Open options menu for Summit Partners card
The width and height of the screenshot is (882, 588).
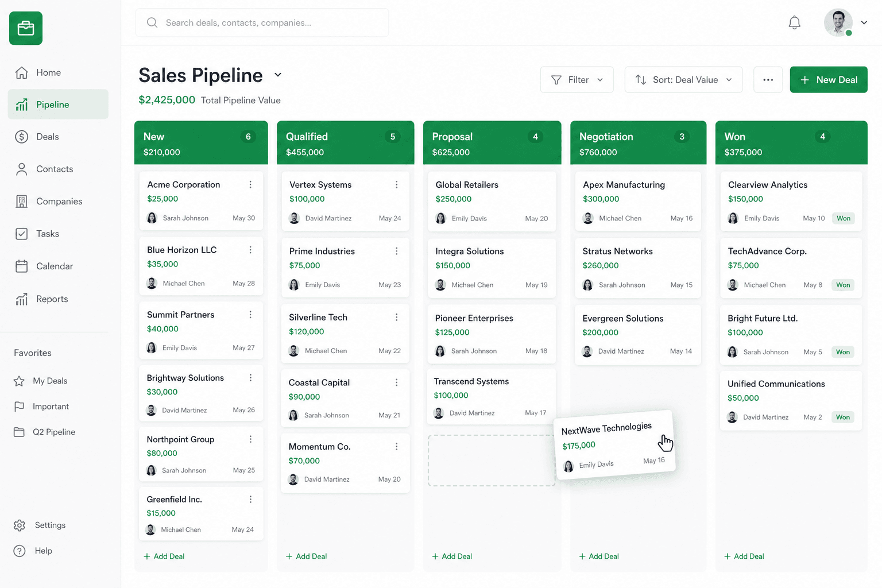pyautogui.click(x=250, y=315)
